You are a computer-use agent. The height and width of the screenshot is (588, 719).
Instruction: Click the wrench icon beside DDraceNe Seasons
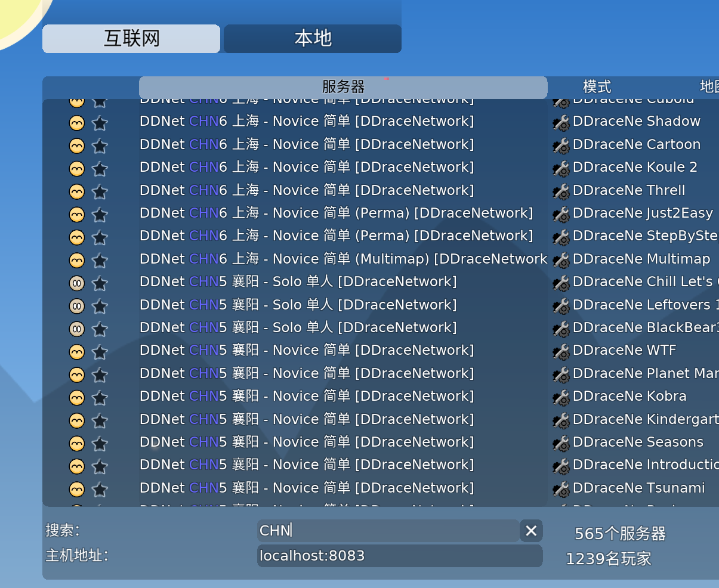(x=561, y=443)
